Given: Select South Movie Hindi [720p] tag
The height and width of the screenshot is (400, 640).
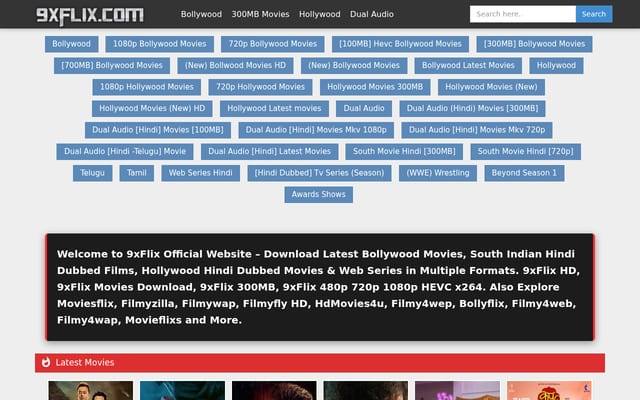Looking at the screenshot, I should click(526, 152).
